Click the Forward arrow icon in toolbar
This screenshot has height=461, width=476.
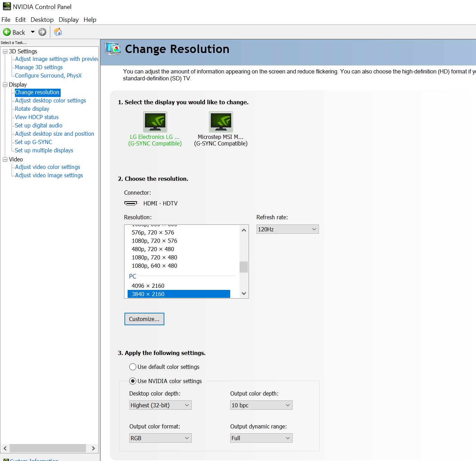42,32
